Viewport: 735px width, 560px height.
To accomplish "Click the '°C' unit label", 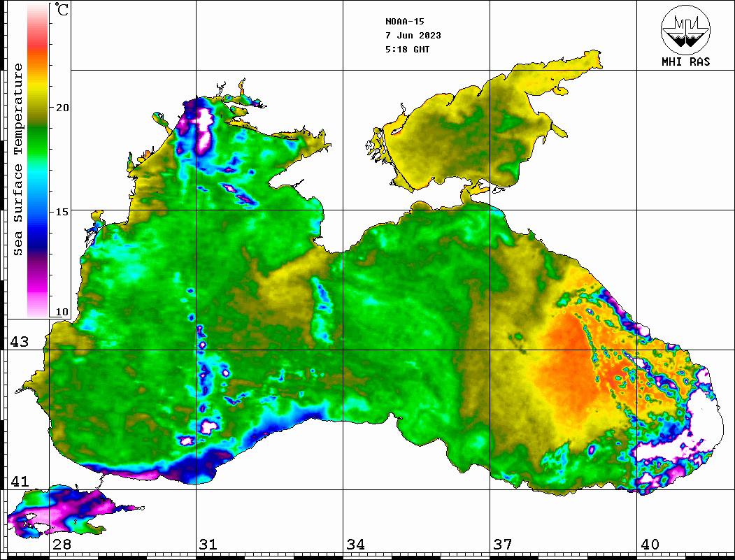I will (x=62, y=9).
